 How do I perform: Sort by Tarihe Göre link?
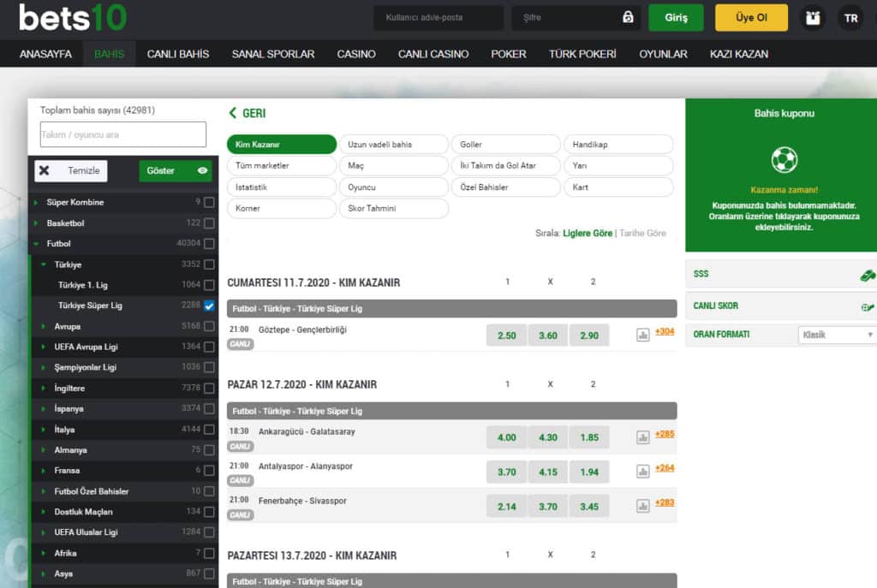point(642,233)
